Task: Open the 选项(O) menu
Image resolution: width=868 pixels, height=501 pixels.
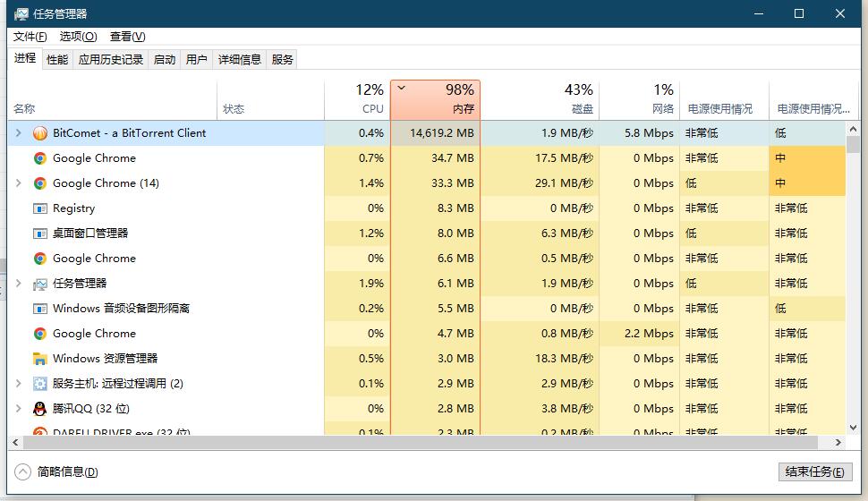Action: click(x=78, y=37)
